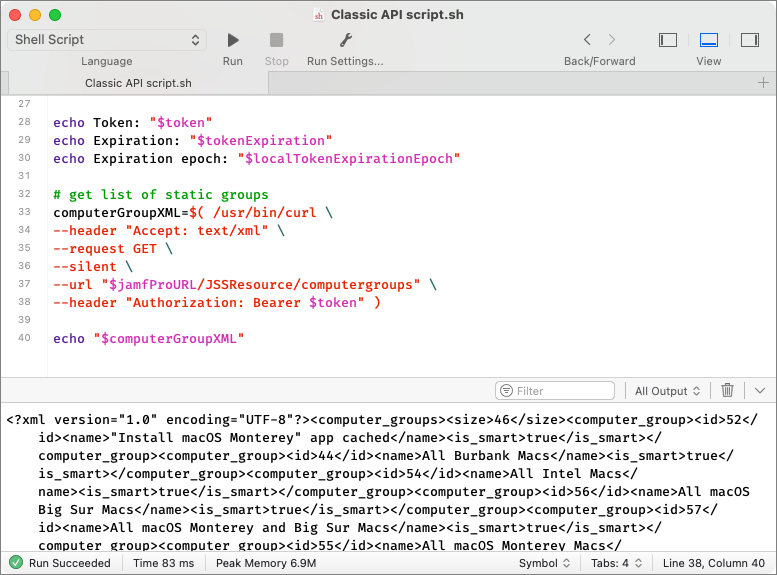Viewport: 777px width, 575px height.
Task: Click the '--silent' option line
Action: point(93,267)
